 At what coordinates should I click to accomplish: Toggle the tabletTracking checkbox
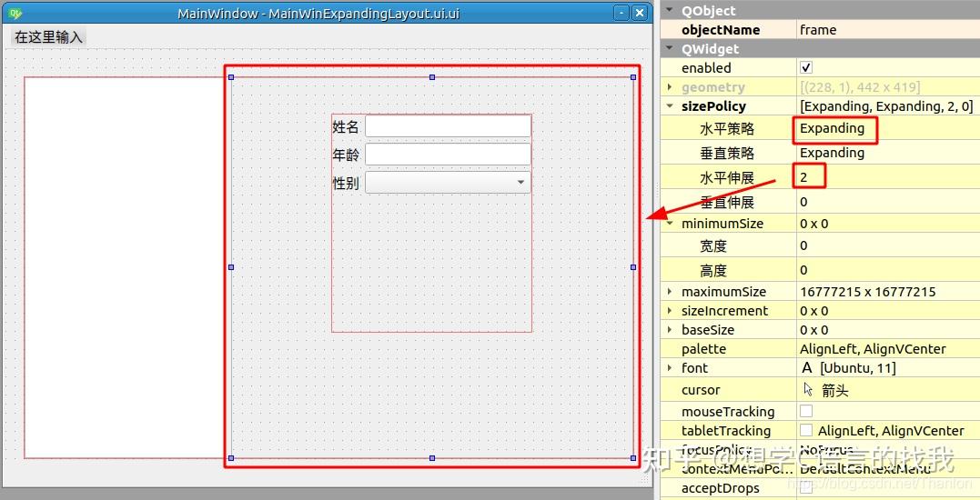coord(806,431)
